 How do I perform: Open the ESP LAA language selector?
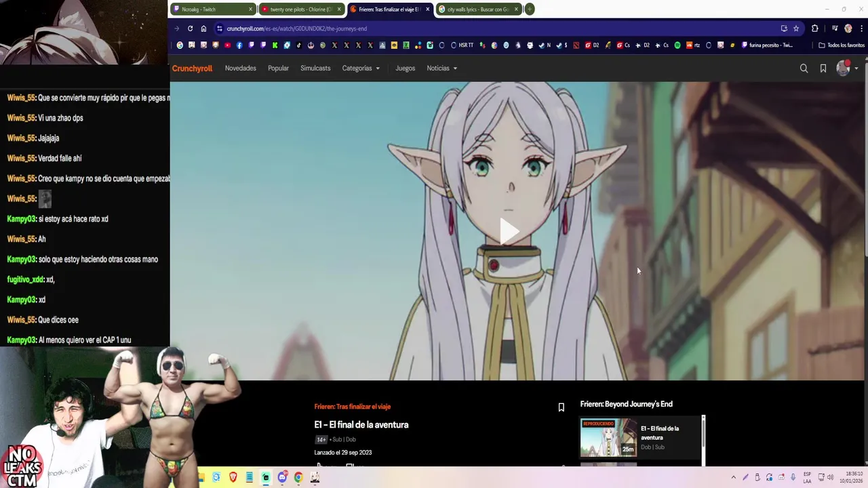pyautogui.click(x=807, y=477)
